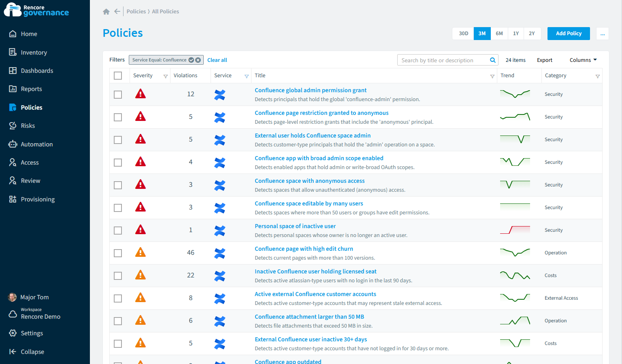
Task: Toggle the select-all header checkbox
Action: tap(118, 76)
